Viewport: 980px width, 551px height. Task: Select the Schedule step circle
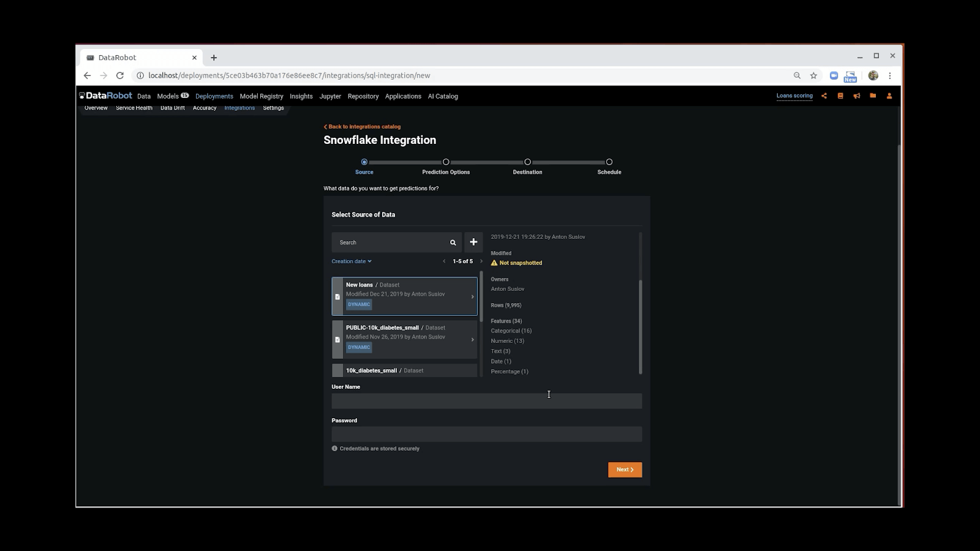[609, 162]
